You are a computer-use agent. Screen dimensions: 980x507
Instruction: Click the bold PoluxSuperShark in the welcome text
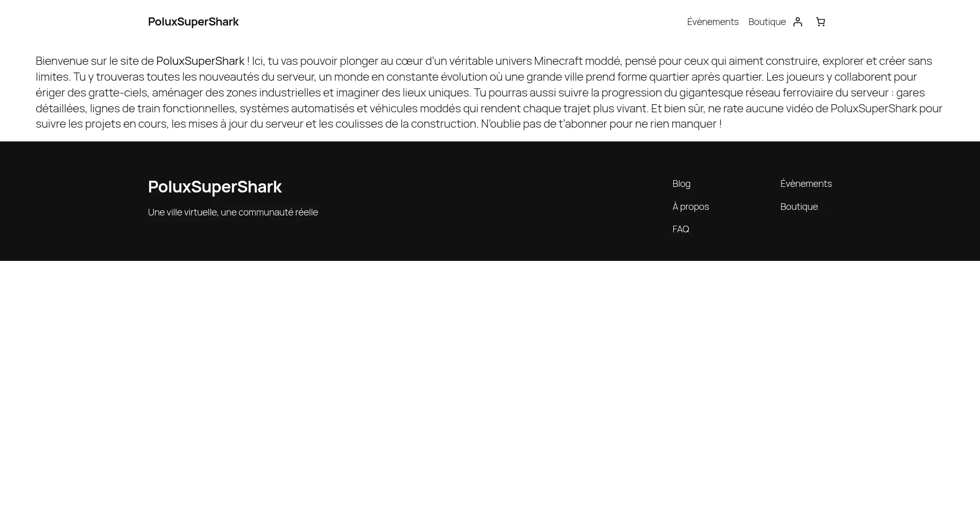(200, 61)
